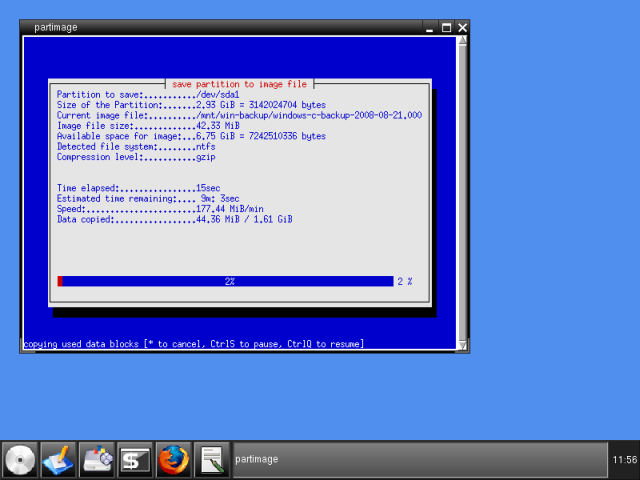Maximize the partimage window
The width and height of the screenshot is (640, 480).
446,28
